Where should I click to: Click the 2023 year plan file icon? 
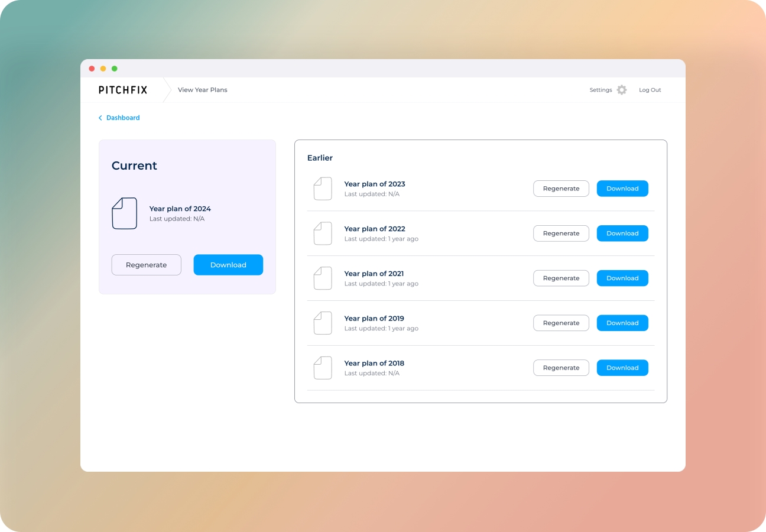323,189
